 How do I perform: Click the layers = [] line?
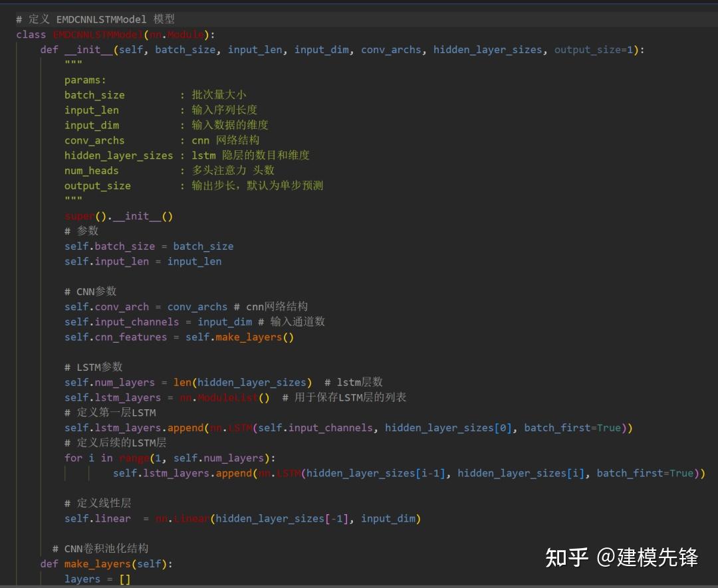pos(97,579)
